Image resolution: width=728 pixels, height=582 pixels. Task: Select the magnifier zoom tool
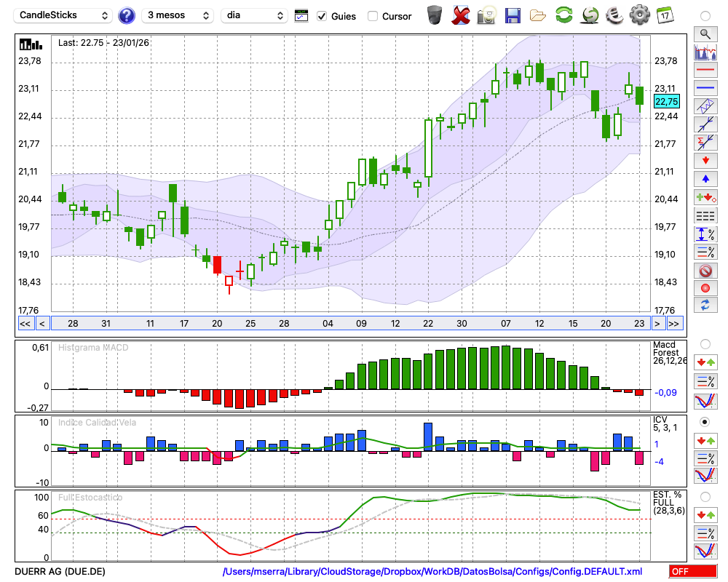(x=705, y=33)
